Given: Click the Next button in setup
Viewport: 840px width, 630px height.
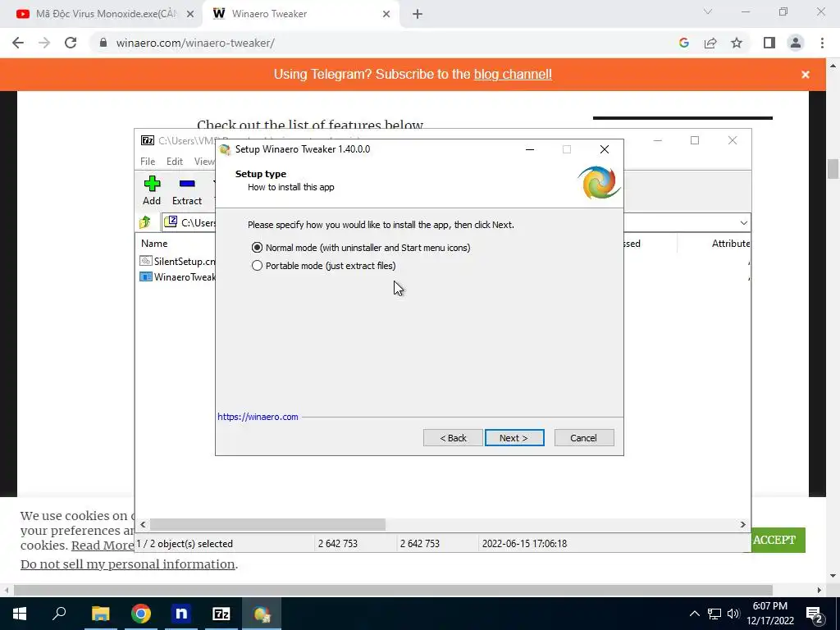Looking at the screenshot, I should pos(514,438).
